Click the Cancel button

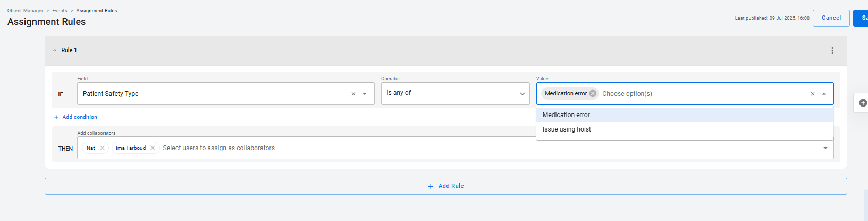[831, 18]
